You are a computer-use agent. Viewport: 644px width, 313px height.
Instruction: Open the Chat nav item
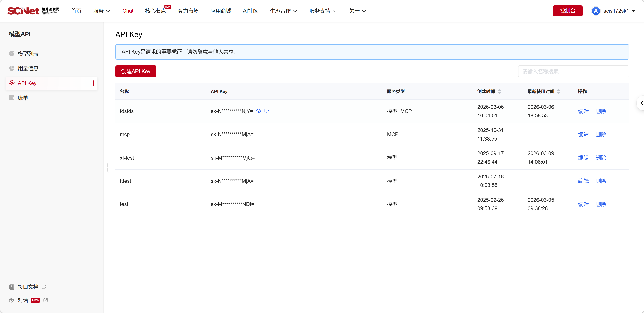tap(128, 11)
